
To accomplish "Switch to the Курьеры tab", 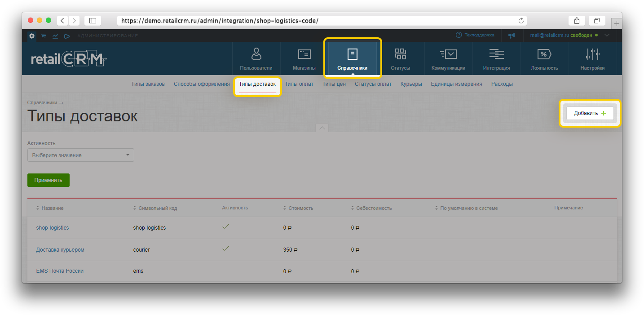I will [411, 84].
